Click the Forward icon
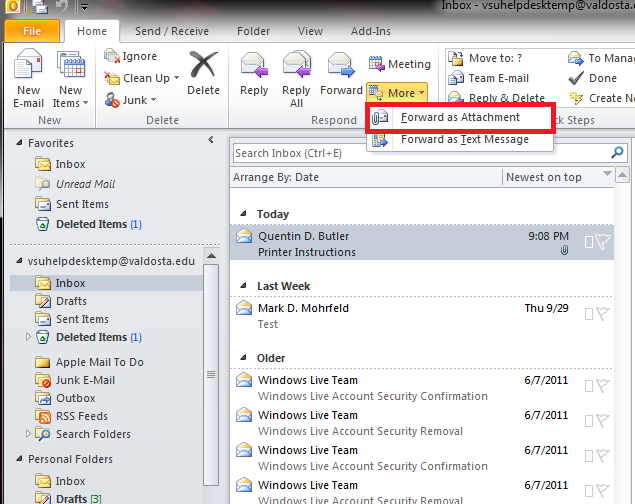 (341, 65)
